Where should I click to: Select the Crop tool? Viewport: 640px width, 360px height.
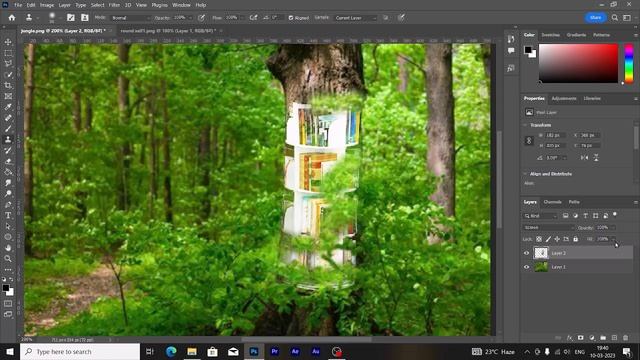pos(8,85)
